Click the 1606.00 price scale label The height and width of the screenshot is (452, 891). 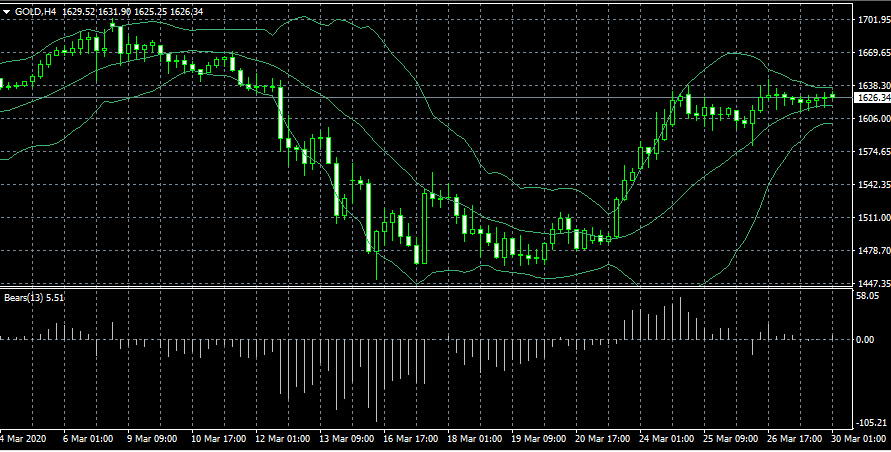[873, 119]
